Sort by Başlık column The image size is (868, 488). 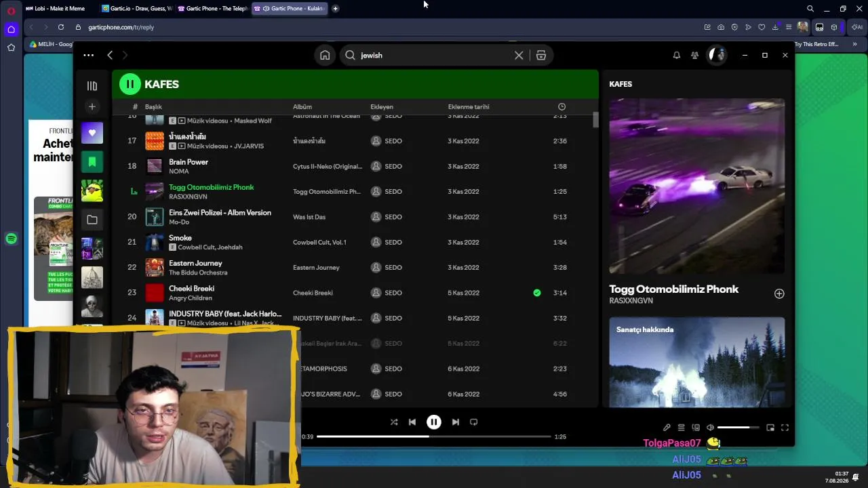(153, 107)
